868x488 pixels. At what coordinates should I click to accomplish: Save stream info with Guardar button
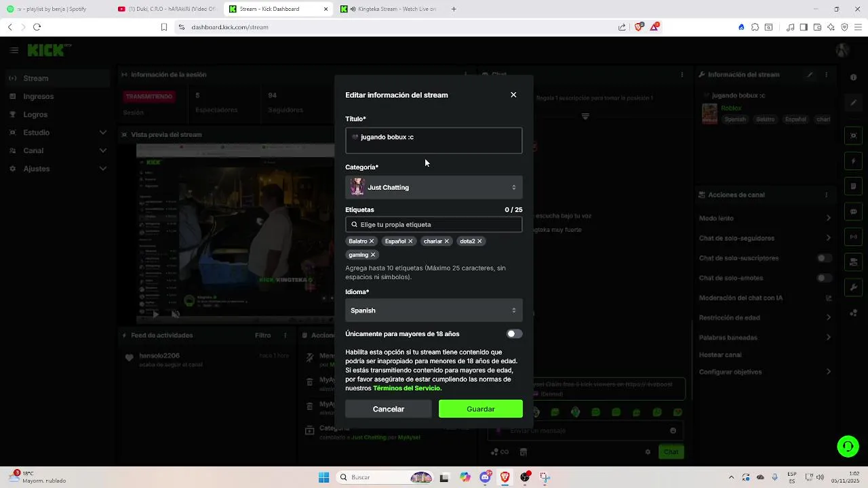481,409
